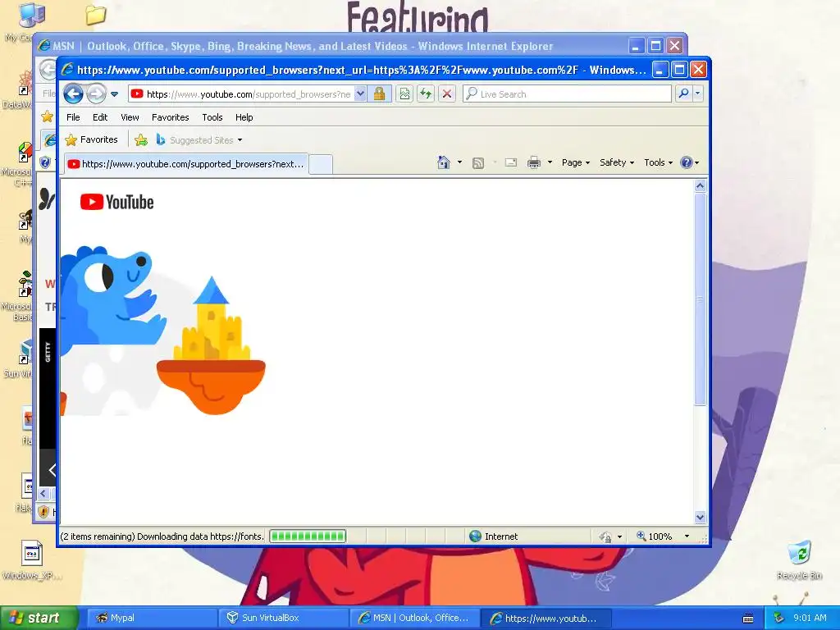This screenshot has width=840, height=630.
Task: Switch to MSN Outlook taskbar button
Action: click(x=414, y=618)
